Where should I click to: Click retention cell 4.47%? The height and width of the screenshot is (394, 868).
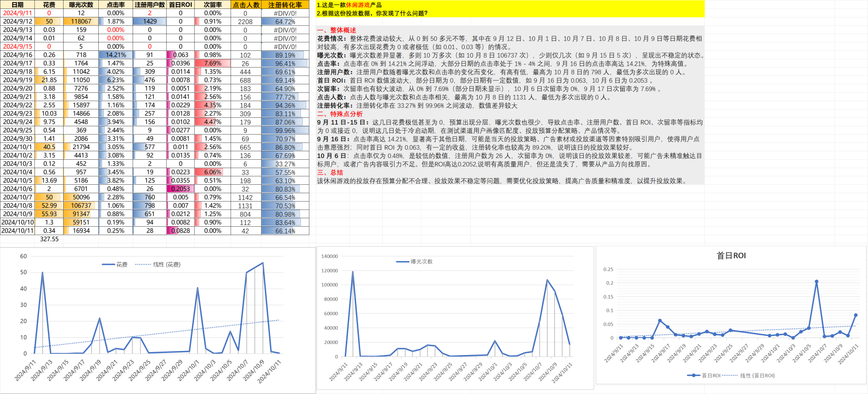tap(213, 122)
